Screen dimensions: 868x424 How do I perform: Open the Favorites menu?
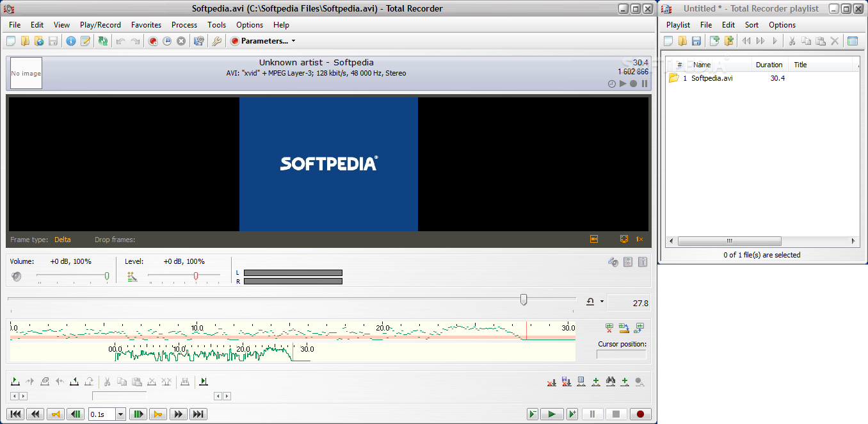pyautogui.click(x=146, y=25)
